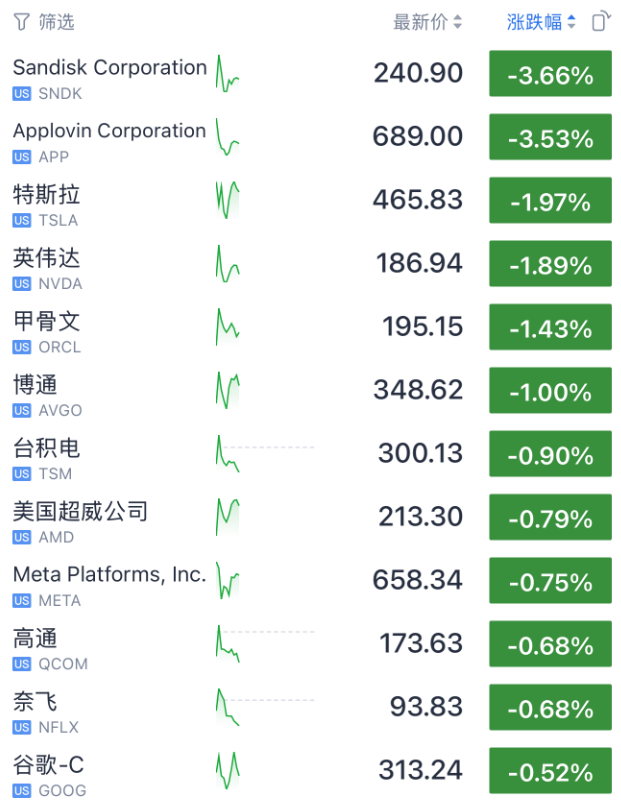Sort the list by 最新价 column
Image resolution: width=621 pixels, height=804 pixels.
click(x=427, y=21)
